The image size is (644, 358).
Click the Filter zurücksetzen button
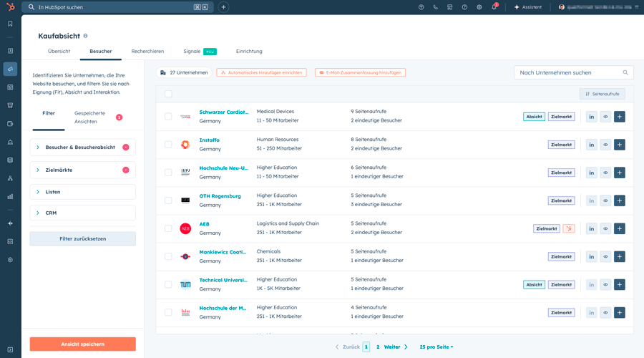tap(82, 238)
